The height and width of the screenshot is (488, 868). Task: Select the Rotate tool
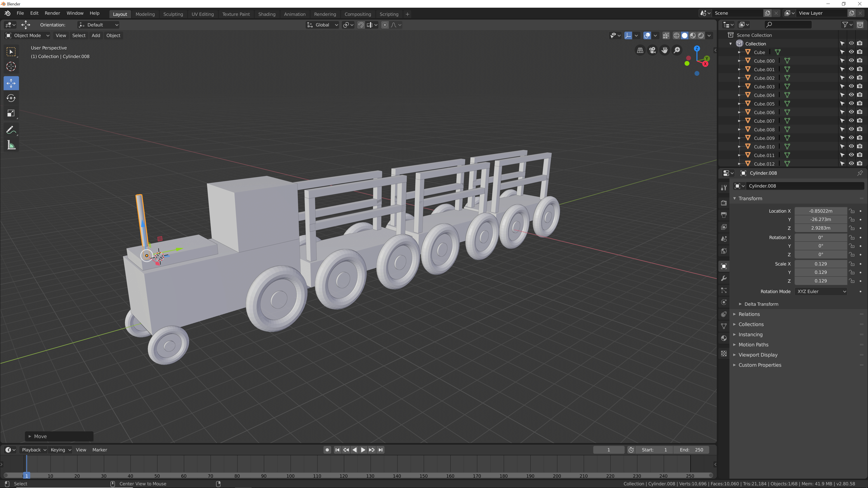click(11, 98)
